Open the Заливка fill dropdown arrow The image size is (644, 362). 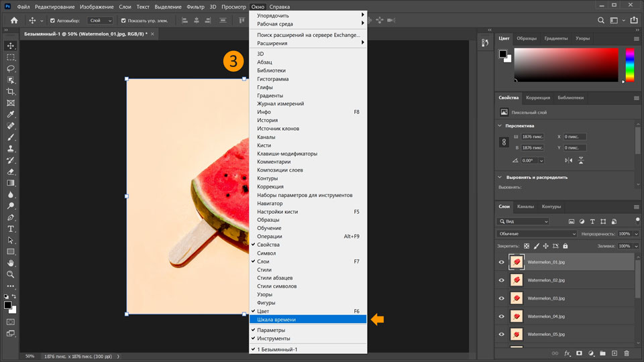coord(636,246)
